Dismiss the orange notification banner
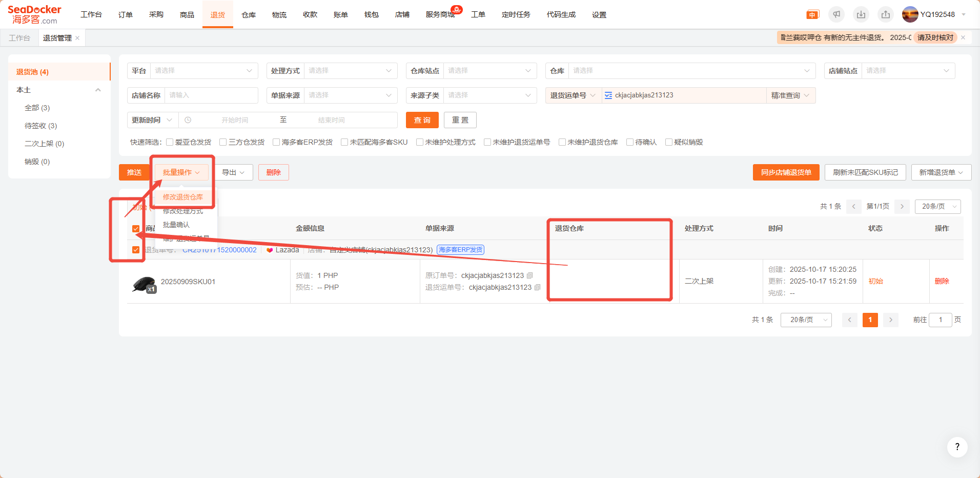The width and height of the screenshot is (980, 478). pyautogui.click(x=963, y=37)
